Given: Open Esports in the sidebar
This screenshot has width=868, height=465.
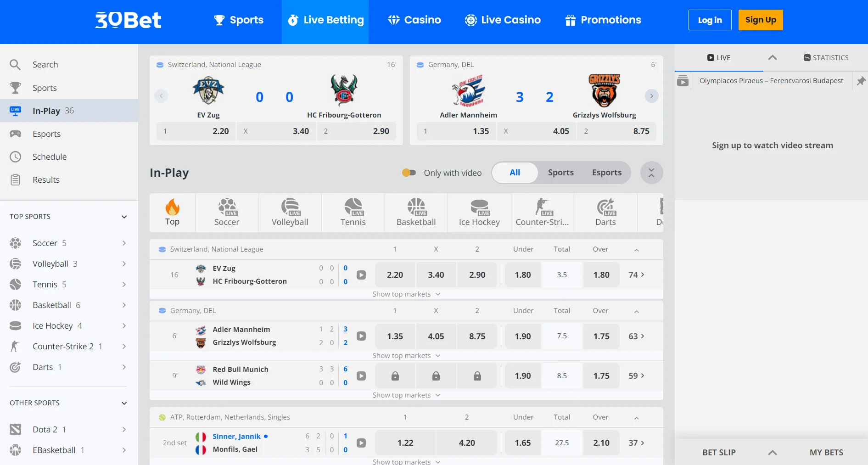Looking at the screenshot, I should pyautogui.click(x=69, y=134).
